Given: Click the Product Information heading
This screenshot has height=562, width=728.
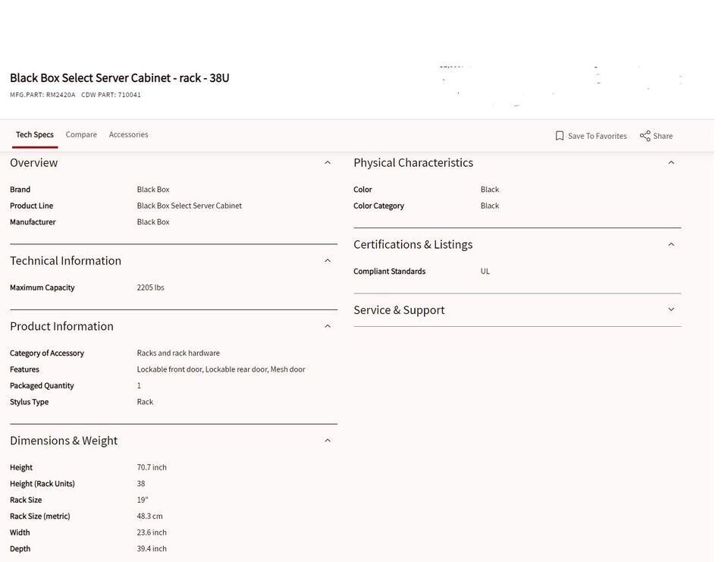Looking at the screenshot, I should click(61, 326).
